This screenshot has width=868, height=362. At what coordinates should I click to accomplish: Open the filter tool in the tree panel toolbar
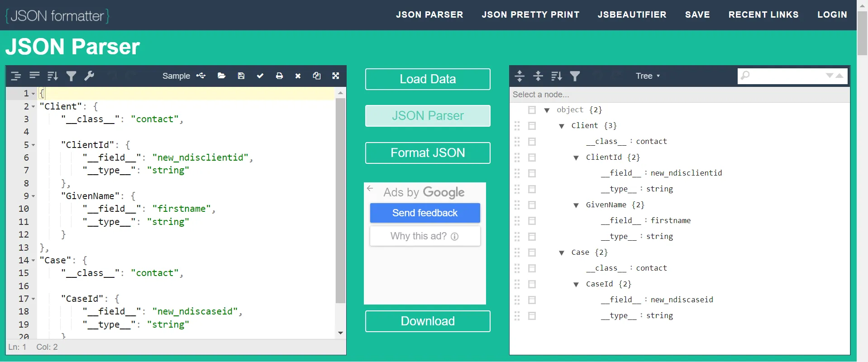tap(575, 76)
